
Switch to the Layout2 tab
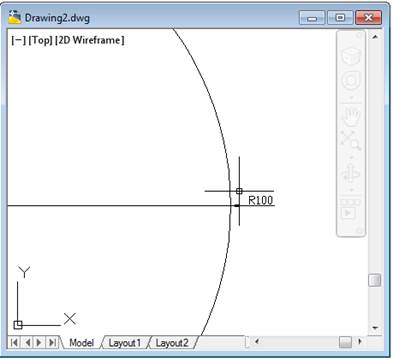coord(172,343)
